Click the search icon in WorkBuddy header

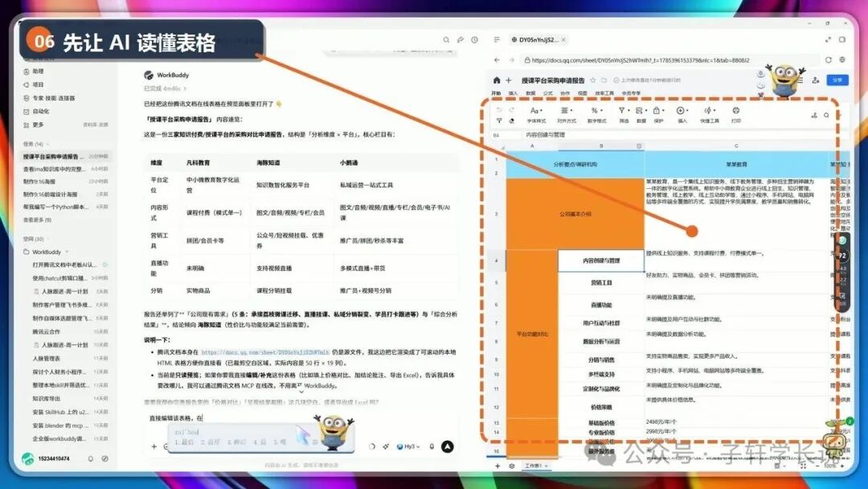[x=446, y=40]
